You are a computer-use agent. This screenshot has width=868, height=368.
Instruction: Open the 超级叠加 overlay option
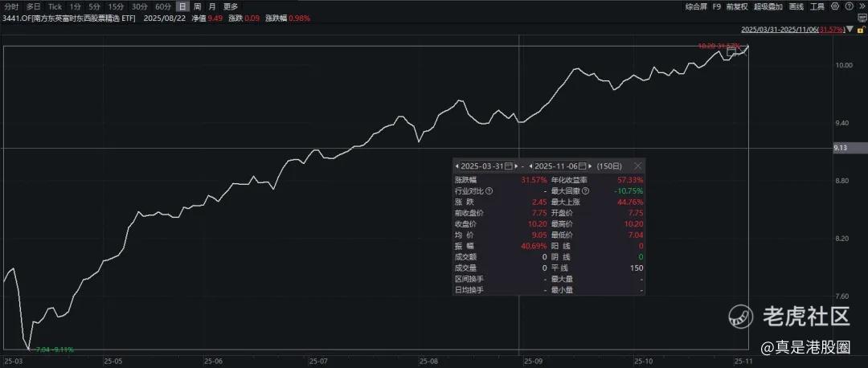pos(768,6)
